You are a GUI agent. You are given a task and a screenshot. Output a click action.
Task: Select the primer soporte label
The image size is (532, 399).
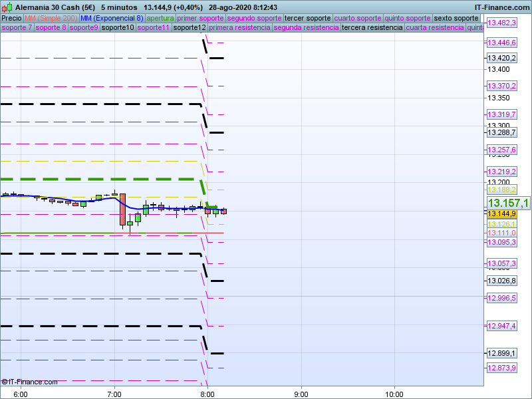(201, 18)
